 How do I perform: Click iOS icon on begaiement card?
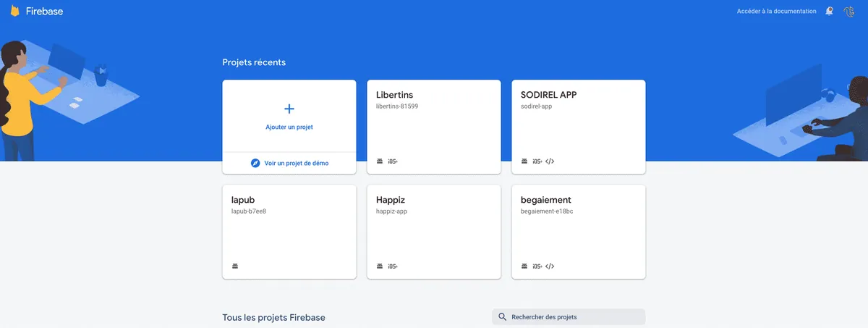537,266
